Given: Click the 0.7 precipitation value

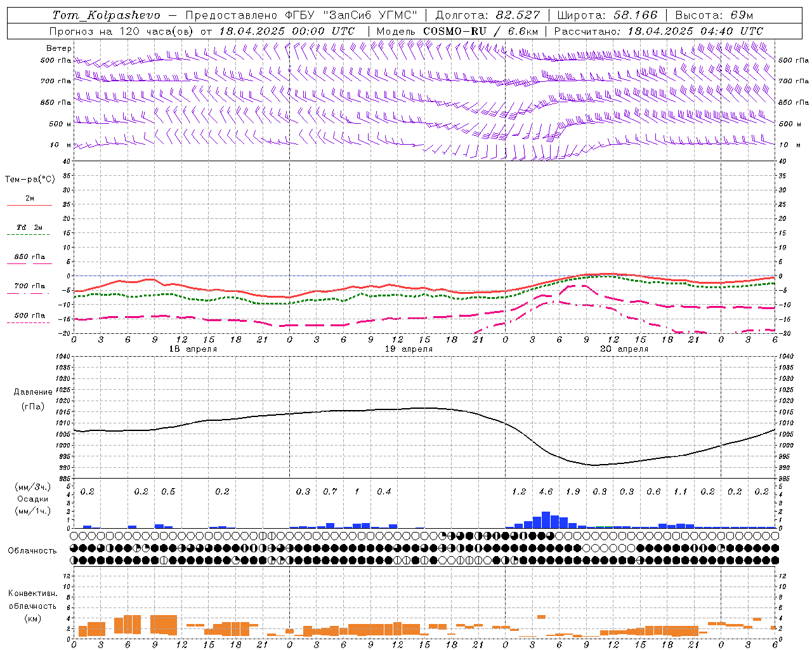Looking at the screenshot, I should (x=330, y=492).
